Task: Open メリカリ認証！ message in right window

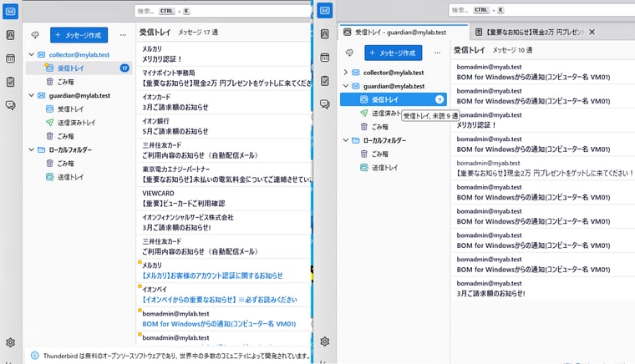Action: (542, 120)
